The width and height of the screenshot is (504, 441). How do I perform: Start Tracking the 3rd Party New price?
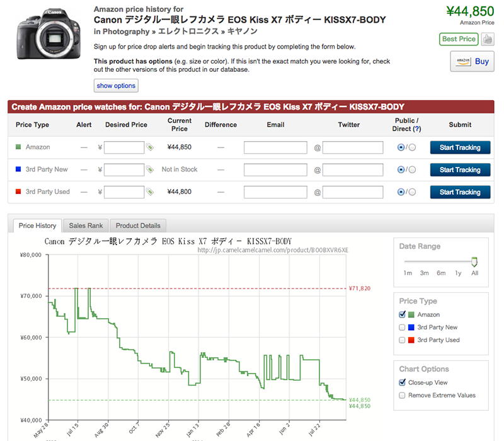click(460, 169)
